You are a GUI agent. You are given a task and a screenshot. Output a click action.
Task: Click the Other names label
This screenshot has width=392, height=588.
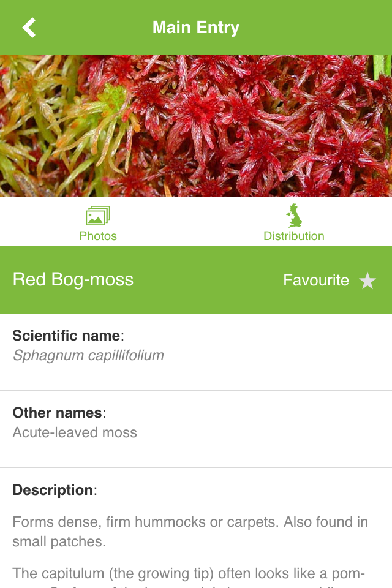pyautogui.click(x=58, y=412)
